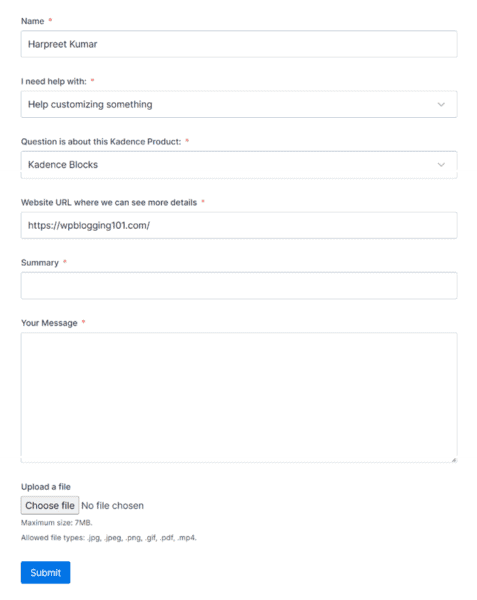Click 'Question is about this Kadence Product' label
The width and height of the screenshot is (477, 600).
click(x=101, y=142)
